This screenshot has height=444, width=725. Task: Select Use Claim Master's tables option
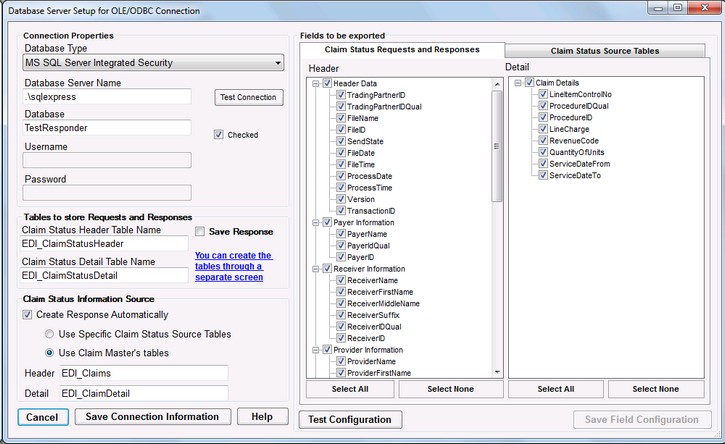50,352
